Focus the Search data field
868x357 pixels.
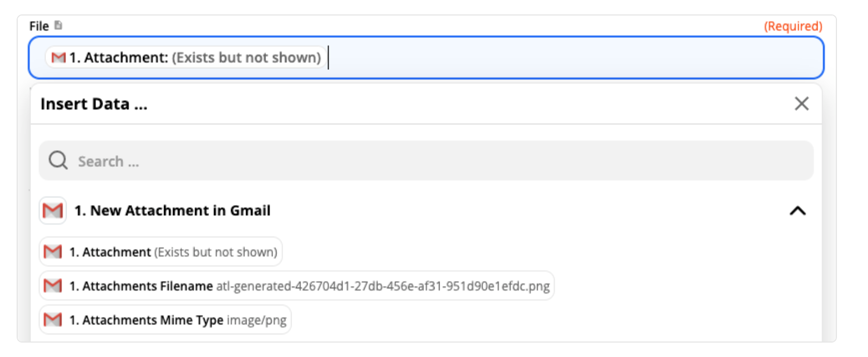coord(426,161)
